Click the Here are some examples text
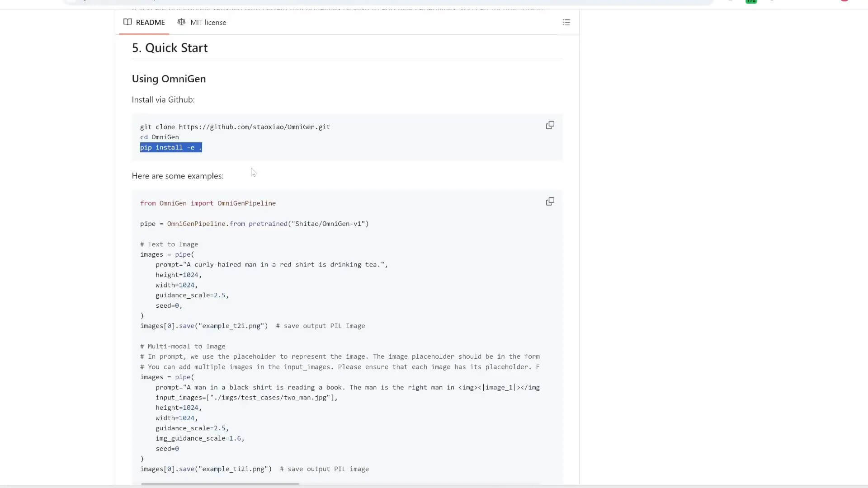The image size is (868, 488). pos(177,176)
